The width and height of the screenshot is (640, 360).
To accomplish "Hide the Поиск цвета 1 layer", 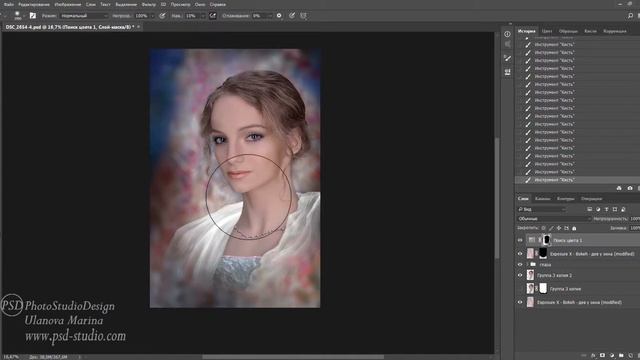I will point(520,240).
